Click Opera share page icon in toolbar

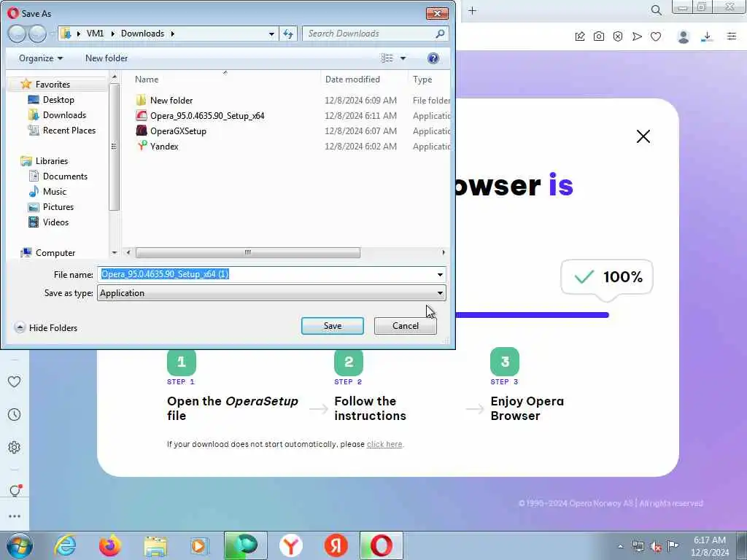(580, 36)
